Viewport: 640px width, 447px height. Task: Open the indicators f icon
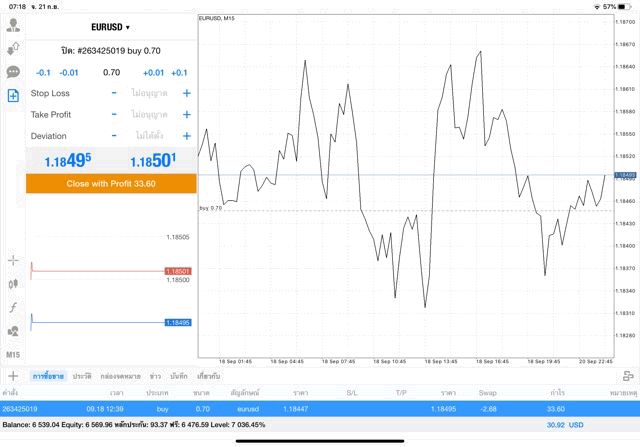click(x=13, y=307)
